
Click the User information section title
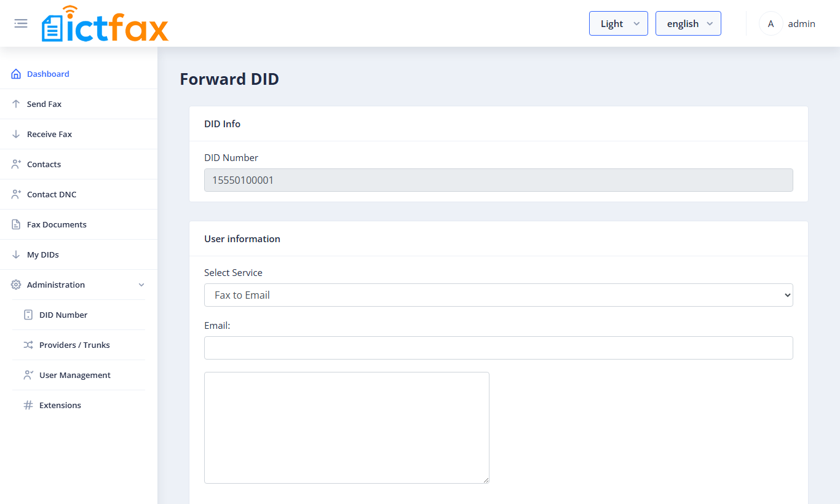point(242,238)
